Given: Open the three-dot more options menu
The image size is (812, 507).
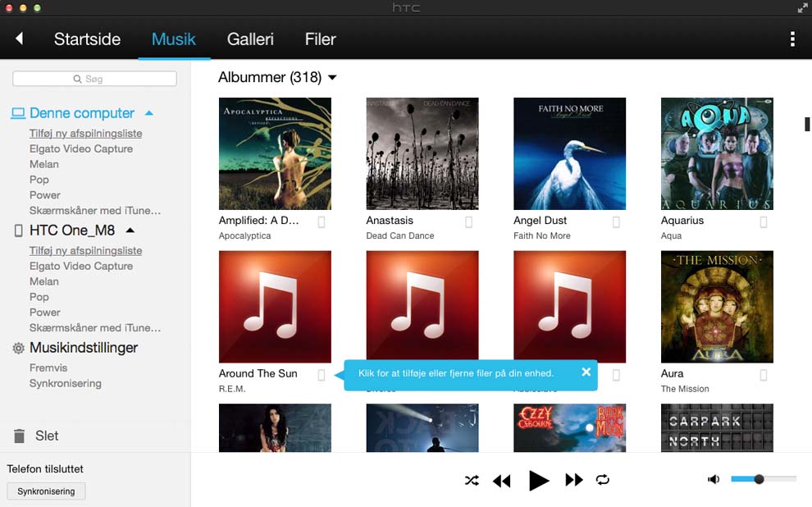Looking at the screenshot, I should [792, 39].
